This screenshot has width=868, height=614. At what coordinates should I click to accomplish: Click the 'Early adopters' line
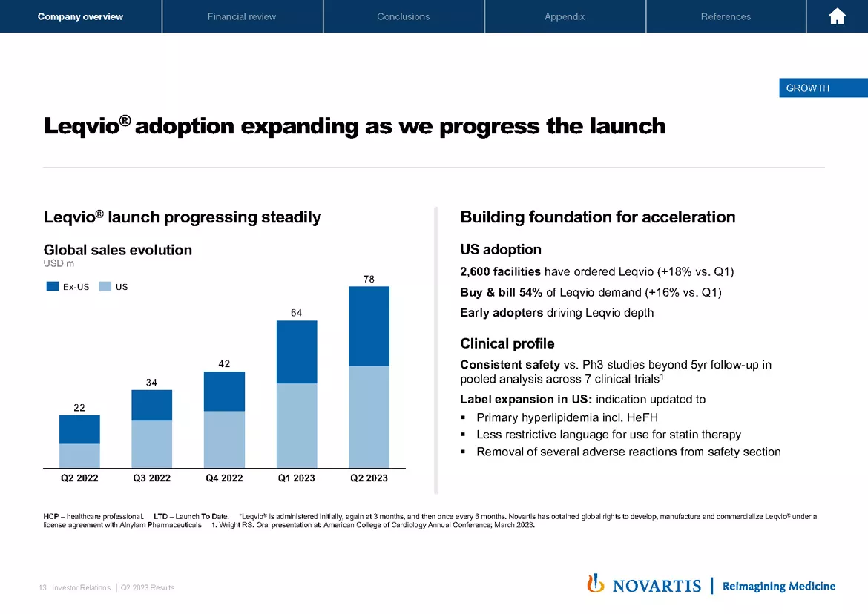pos(557,313)
